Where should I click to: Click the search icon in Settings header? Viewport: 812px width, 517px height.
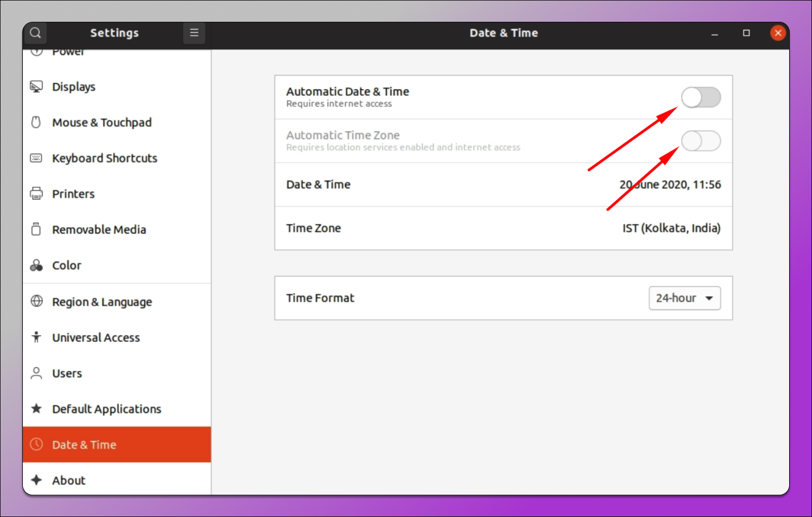point(35,33)
